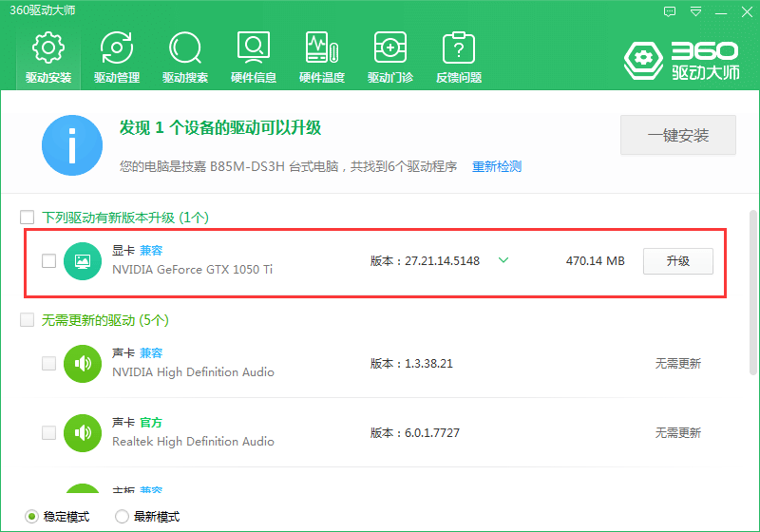The height and width of the screenshot is (532, 760).
Task: Open the 反馈问题 clipboard icon
Action: point(459,47)
